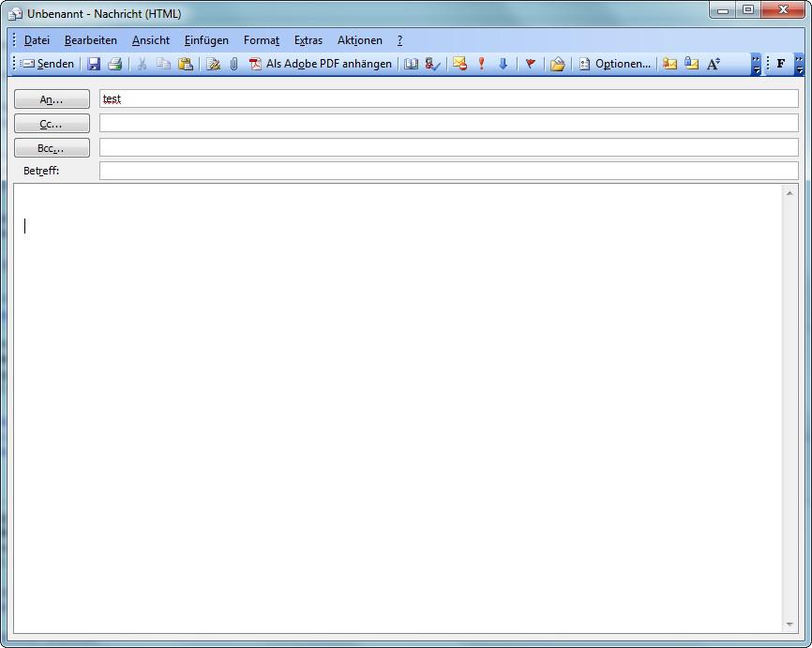Click into the Betreff subject field
The height and width of the screenshot is (648, 812).
pos(449,171)
